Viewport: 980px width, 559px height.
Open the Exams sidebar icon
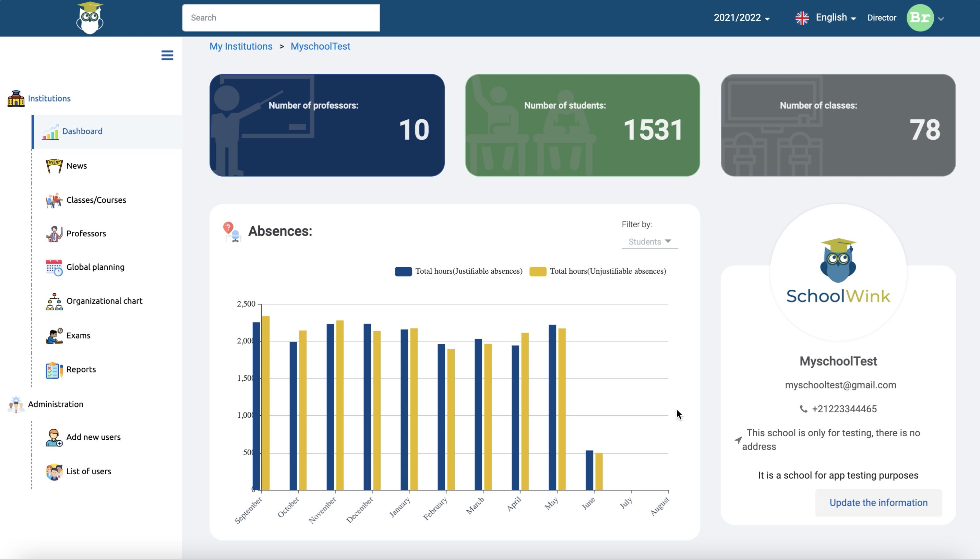pyautogui.click(x=54, y=335)
